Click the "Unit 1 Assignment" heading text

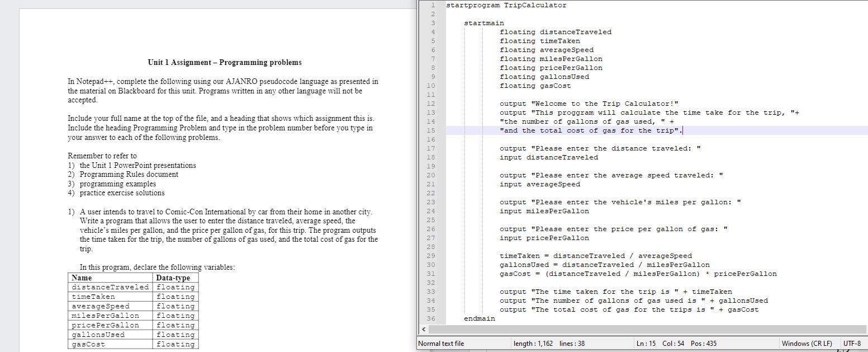click(x=223, y=62)
